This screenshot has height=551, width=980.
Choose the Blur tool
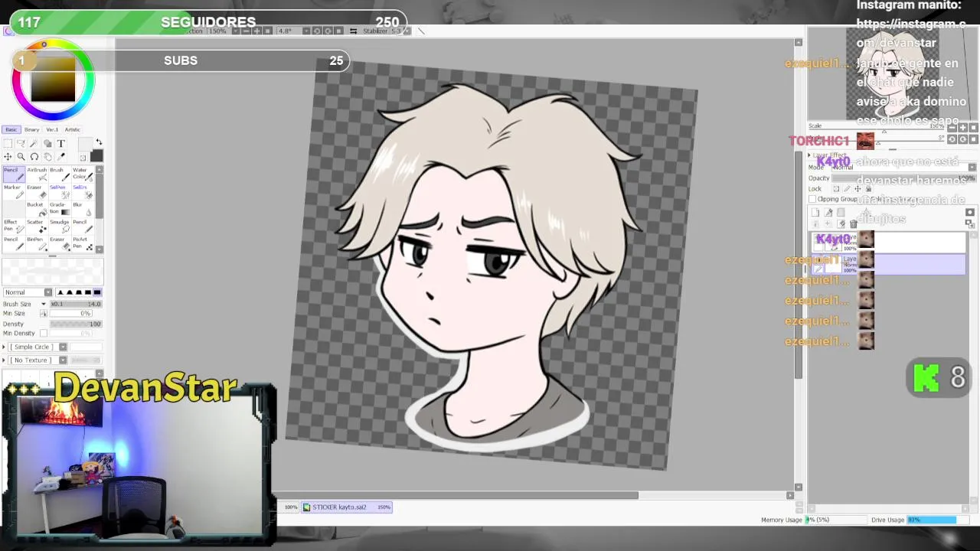tap(83, 209)
